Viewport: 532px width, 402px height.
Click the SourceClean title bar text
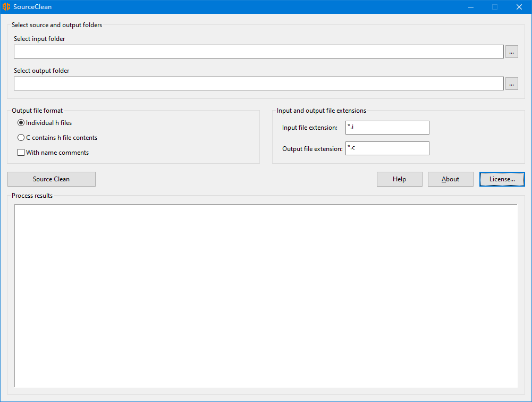click(32, 7)
